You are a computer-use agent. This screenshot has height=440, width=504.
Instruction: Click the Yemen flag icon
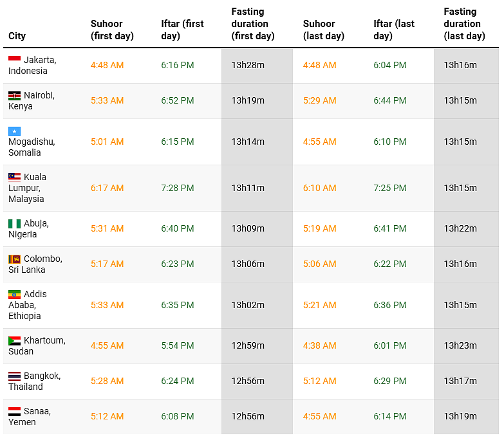[14, 411]
